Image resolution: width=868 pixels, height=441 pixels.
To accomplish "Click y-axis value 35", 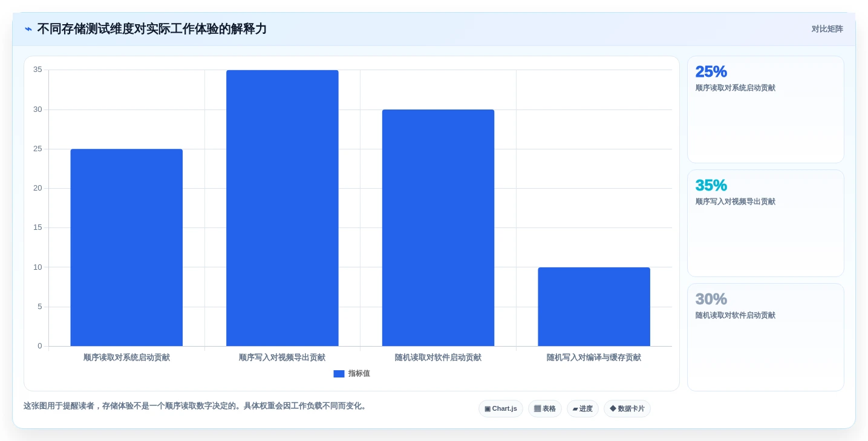I will click(x=38, y=70).
